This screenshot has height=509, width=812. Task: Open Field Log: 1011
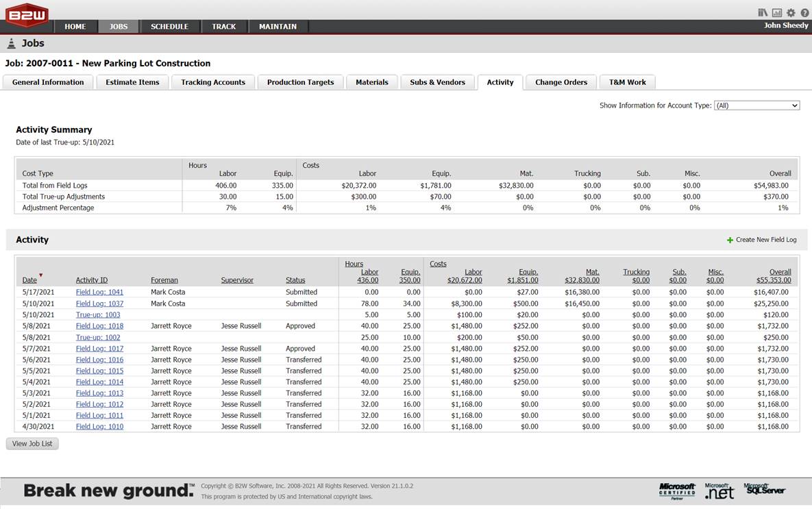99,416
